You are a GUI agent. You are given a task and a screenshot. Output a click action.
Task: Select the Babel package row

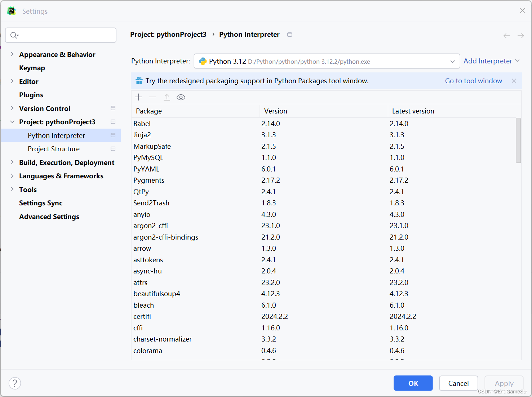point(323,124)
